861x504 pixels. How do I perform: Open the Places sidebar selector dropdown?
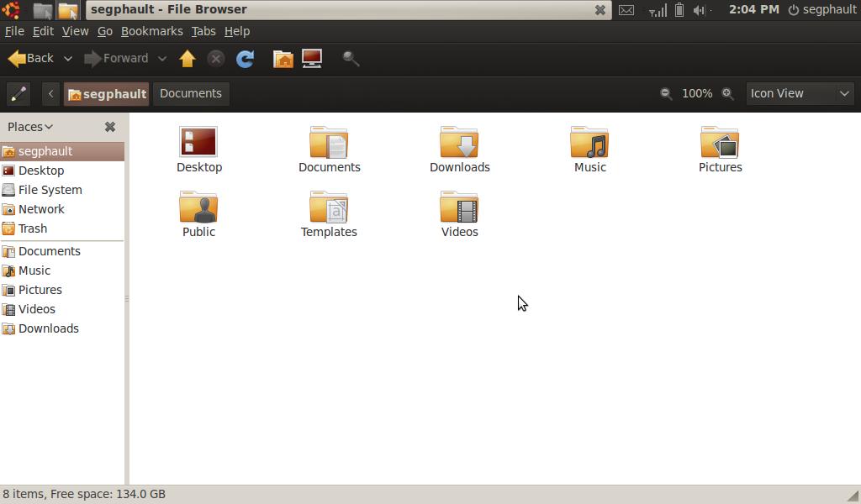point(30,127)
